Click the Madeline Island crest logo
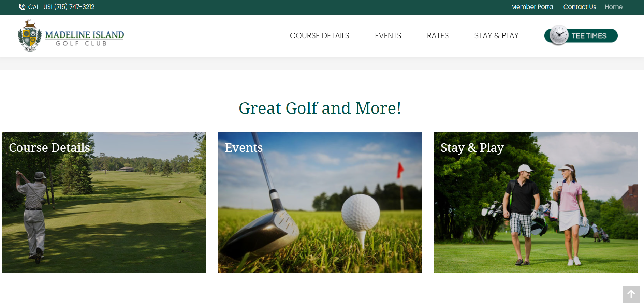The height and width of the screenshot is (306, 644). [x=30, y=35]
